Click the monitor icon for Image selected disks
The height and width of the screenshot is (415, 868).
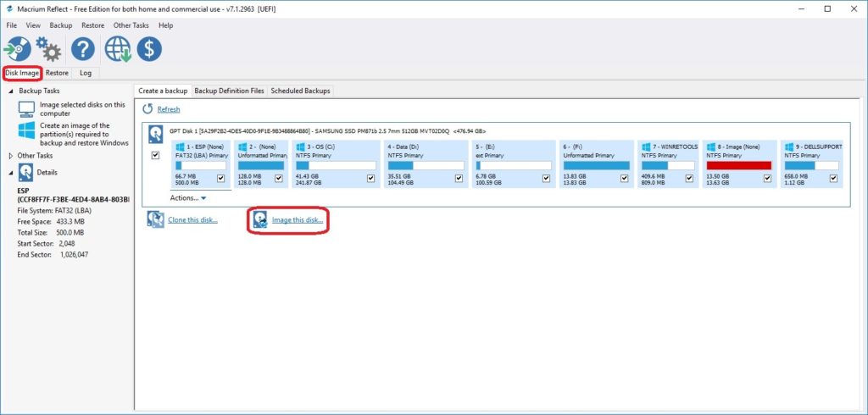(x=26, y=109)
